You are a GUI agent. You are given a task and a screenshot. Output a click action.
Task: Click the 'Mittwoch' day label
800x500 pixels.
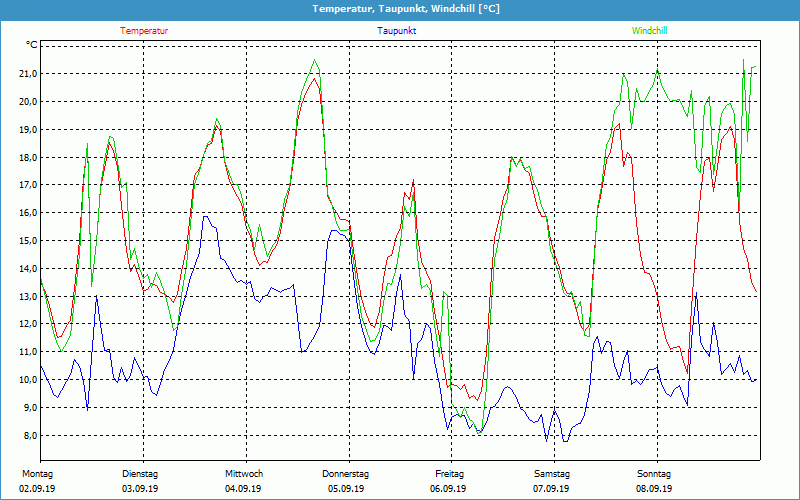(244, 474)
